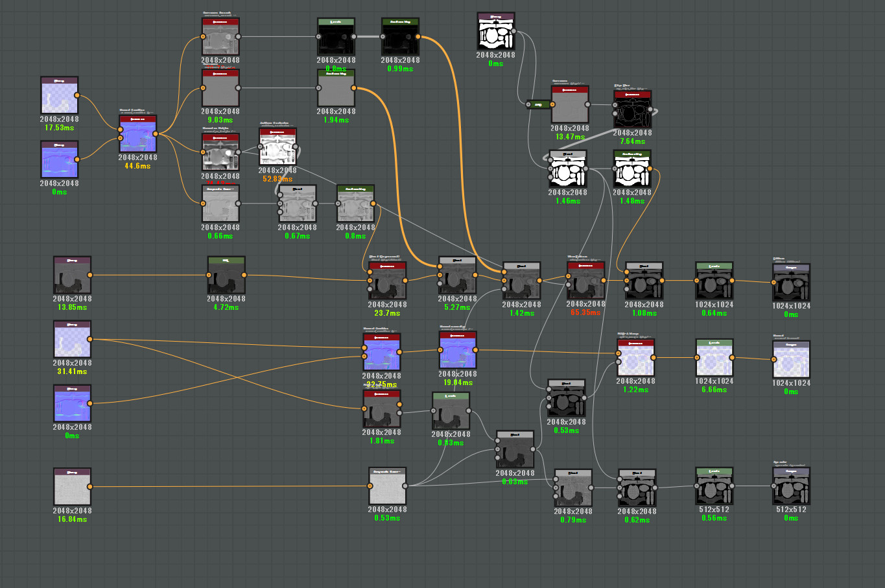Image resolution: width=885 pixels, height=588 pixels.
Task: Select the 512x512 levels node showing 0.56ms
Action: click(714, 486)
